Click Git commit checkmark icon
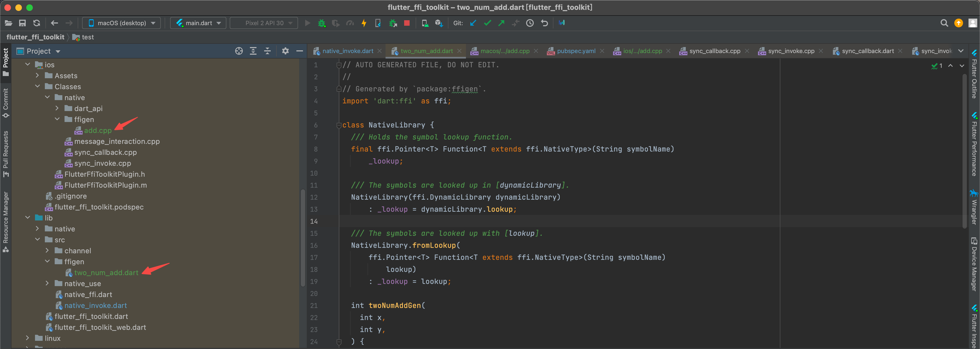Viewport: 980px width, 349px height. (x=487, y=23)
